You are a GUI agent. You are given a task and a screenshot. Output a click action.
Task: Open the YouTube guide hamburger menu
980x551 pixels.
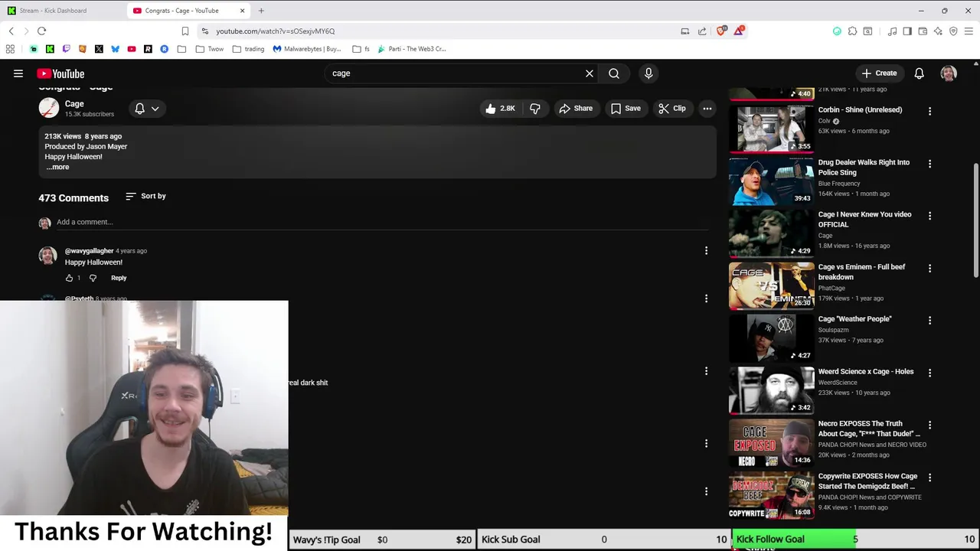[x=18, y=73]
